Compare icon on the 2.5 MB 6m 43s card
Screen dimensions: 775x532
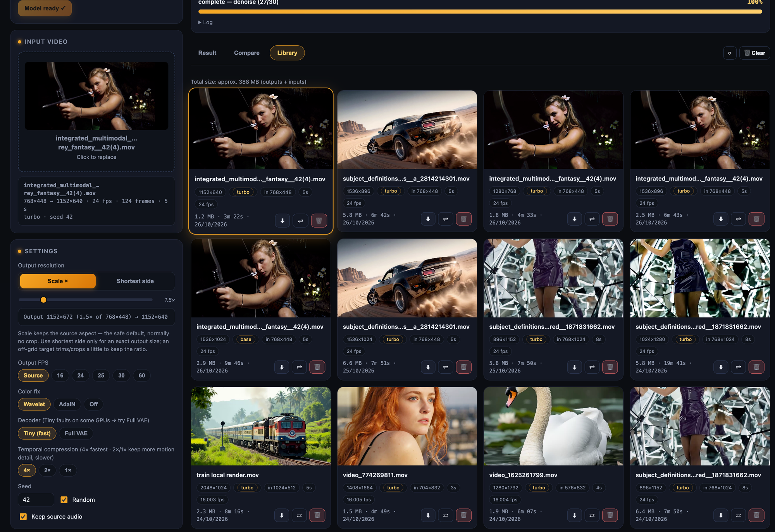click(739, 219)
